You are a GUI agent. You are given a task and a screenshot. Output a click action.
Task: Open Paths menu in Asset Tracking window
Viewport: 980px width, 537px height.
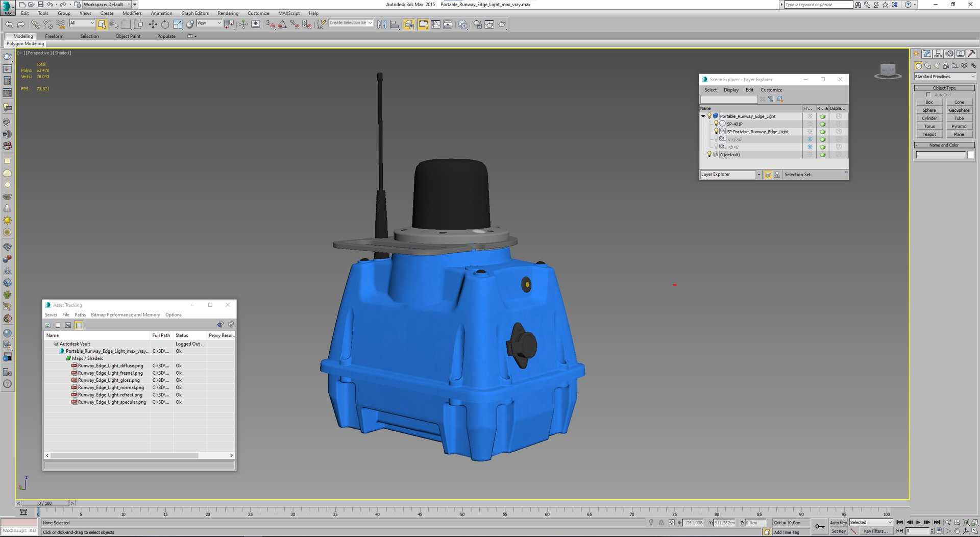tap(80, 315)
